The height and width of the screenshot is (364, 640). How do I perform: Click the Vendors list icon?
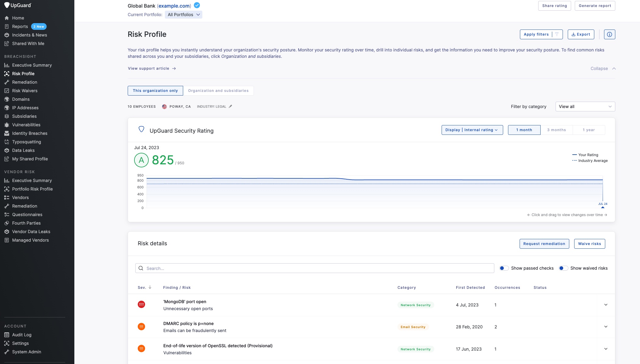7,198
